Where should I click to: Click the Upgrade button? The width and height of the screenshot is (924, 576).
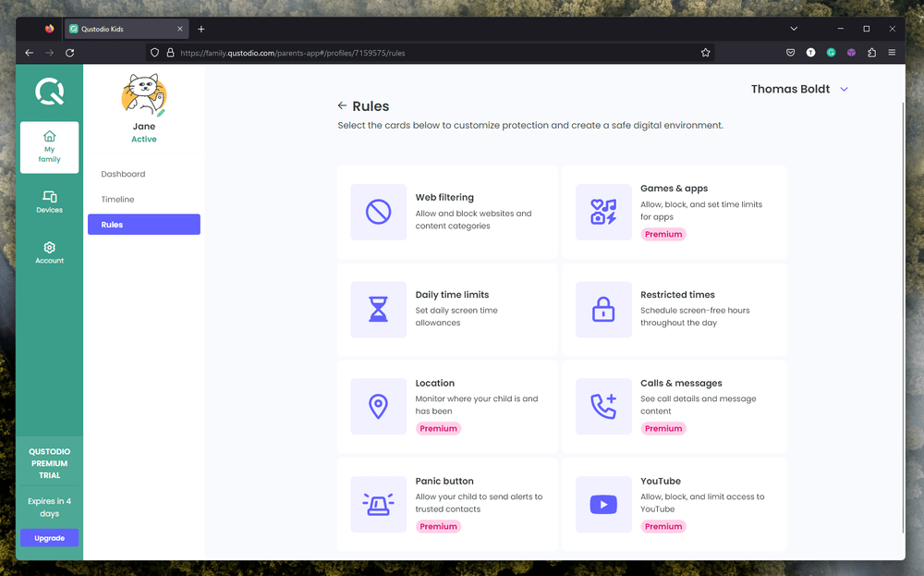point(50,538)
